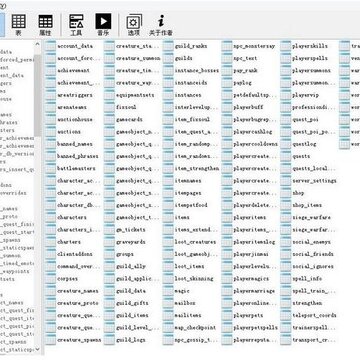Select the auctions table name
The width and height of the screenshot is (360, 360).
[69, 132]
